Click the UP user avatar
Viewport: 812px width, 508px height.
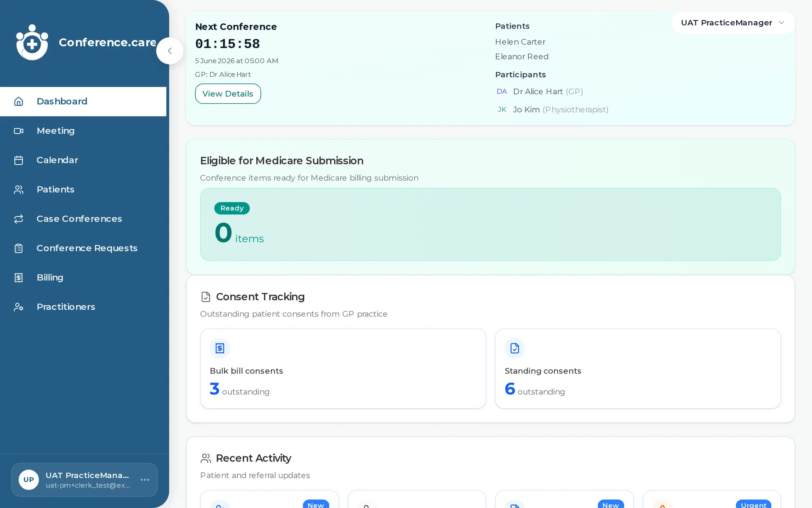pos(29,480)
